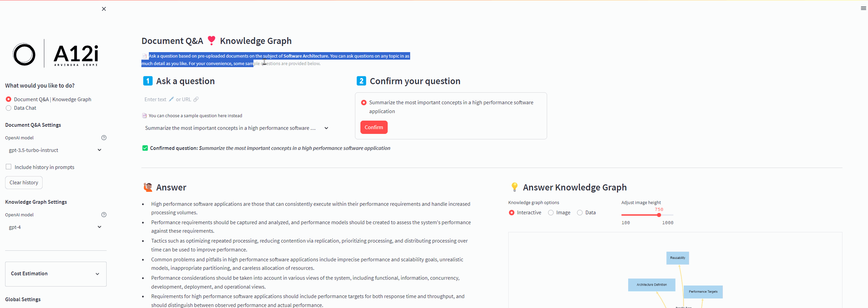Expand the Cost Estimation section
Image resolution: width=868 pixels, height=308 pixels.
(x=56, y=274)
